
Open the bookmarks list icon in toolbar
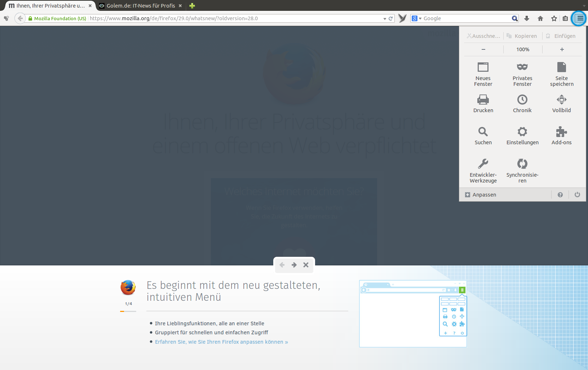[x=565, y=18]
